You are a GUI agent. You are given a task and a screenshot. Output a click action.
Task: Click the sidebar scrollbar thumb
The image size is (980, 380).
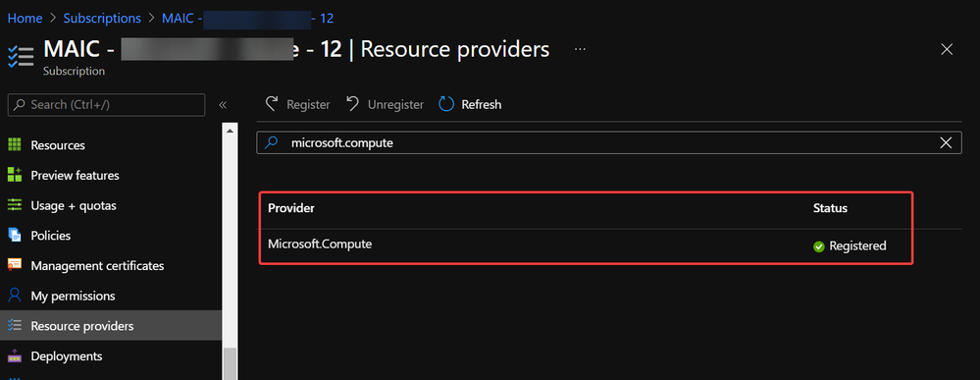tap(230, 363)
